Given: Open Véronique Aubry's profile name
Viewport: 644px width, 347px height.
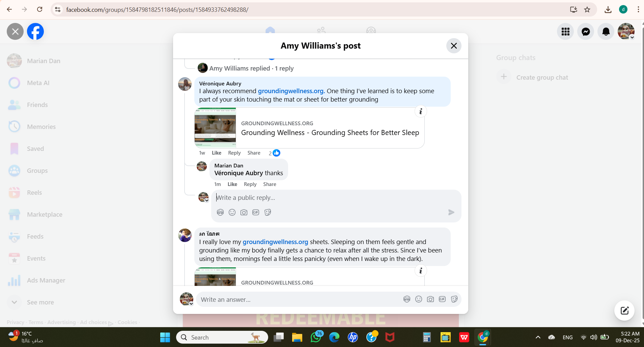Looking at the screenshot, I should click(x=220, y=83).
